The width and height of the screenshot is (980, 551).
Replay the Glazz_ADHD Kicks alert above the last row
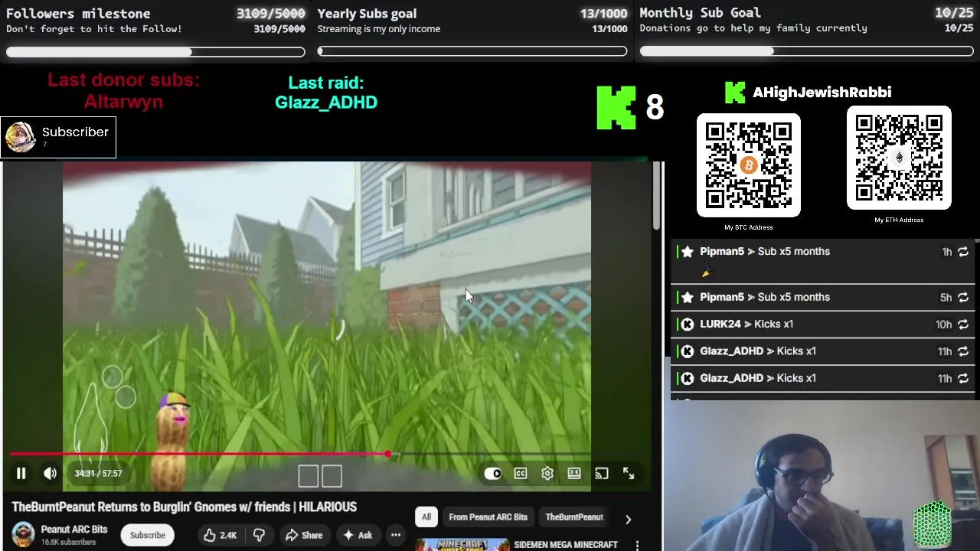click(963, 351)
